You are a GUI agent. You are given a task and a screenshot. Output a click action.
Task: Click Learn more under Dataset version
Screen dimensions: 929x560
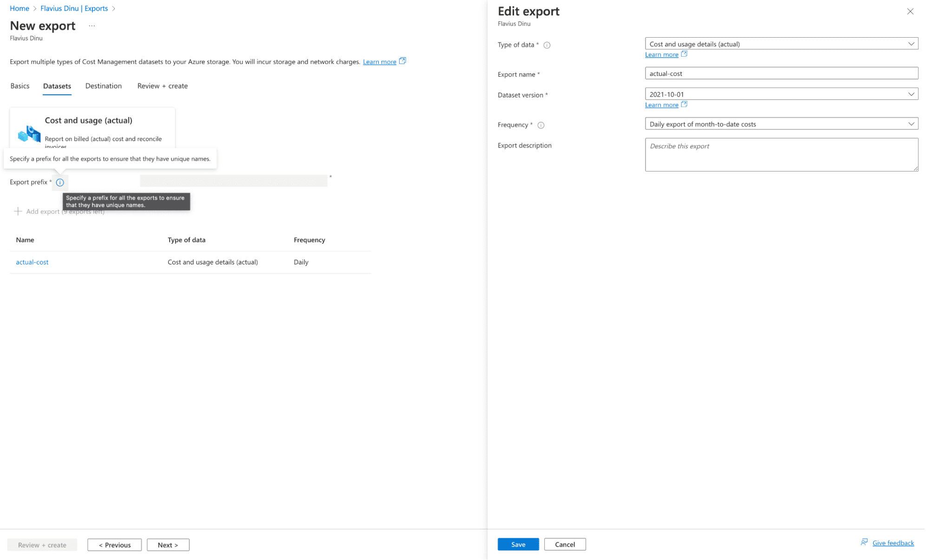tap(662, 105)
